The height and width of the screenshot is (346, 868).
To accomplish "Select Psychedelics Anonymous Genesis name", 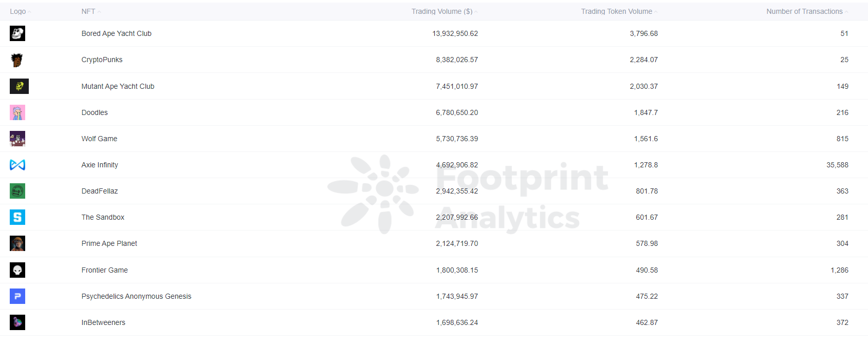I will tap(136, 296).
